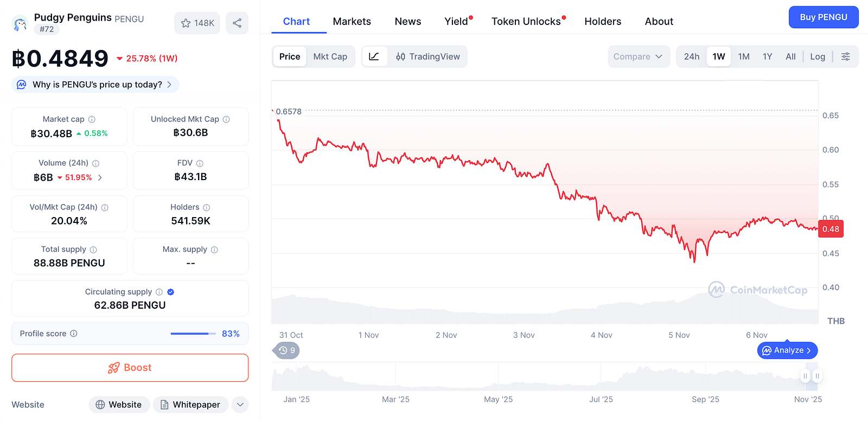Click Vol/Mkt Cap (24h) info icon

pos(105,207)
